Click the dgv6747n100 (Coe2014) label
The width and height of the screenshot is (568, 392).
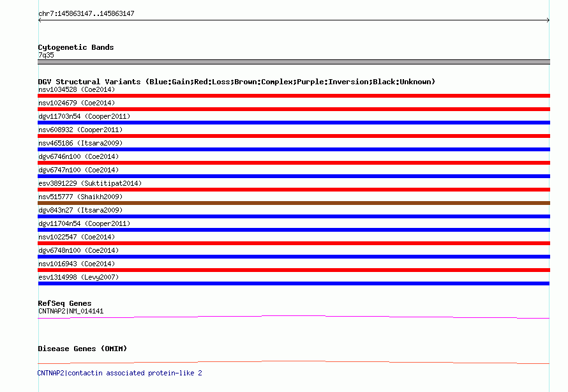[78, 170]
